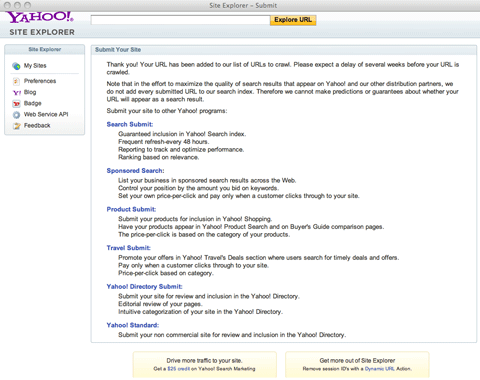This screenshot has height=380, width=480.
Task: Open the Feedback sidebar link
Action: (x=37, y=126)
